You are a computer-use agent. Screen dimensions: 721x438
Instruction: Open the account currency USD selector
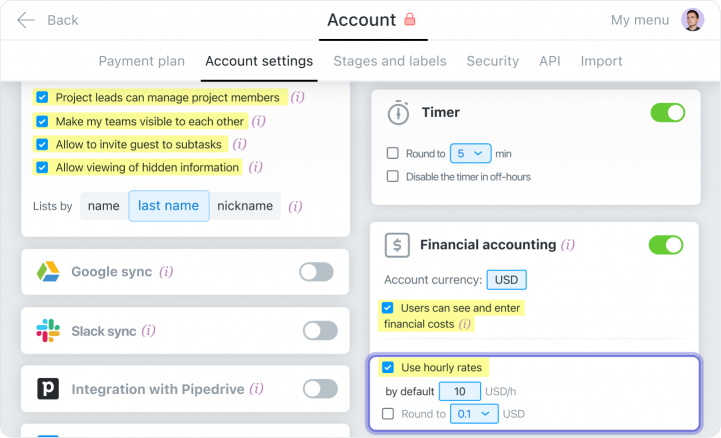(508, 280)
